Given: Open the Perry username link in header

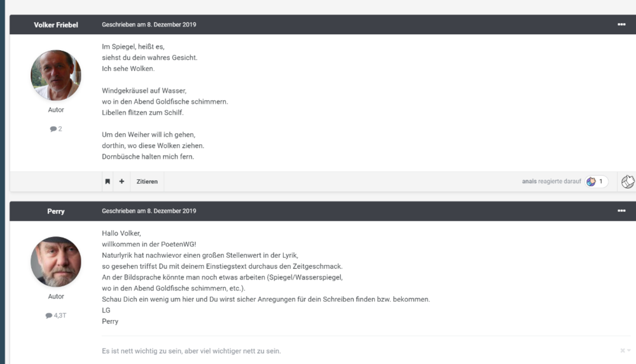Looking at the screenshot, I should 56,211.
